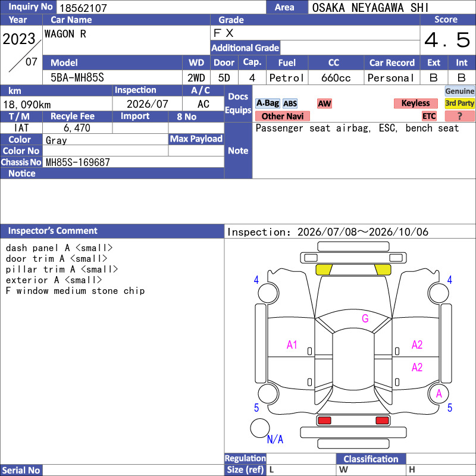476x476 pixels.
Task: Click the right red taillight on diagram
Action: click(382, 421)
